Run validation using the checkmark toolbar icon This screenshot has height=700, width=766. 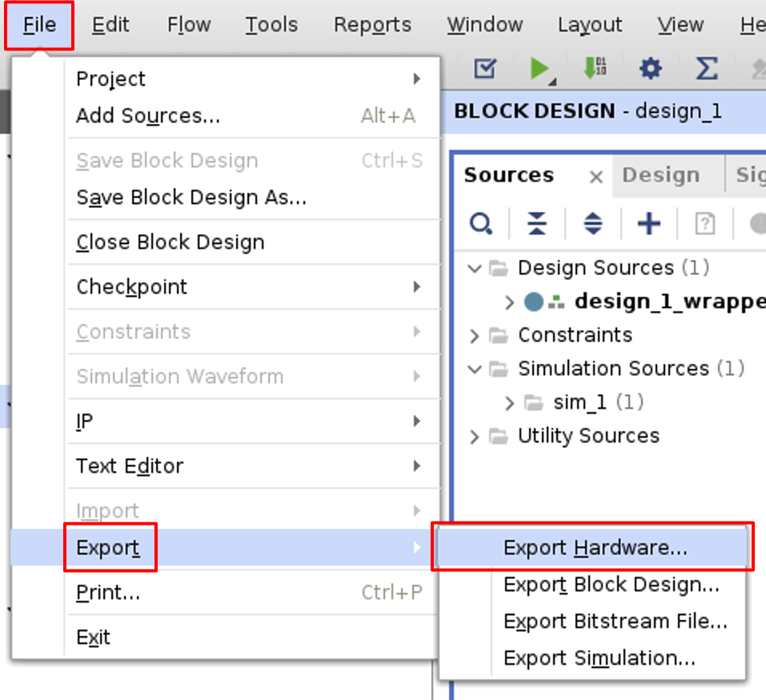tap(484, 69)
